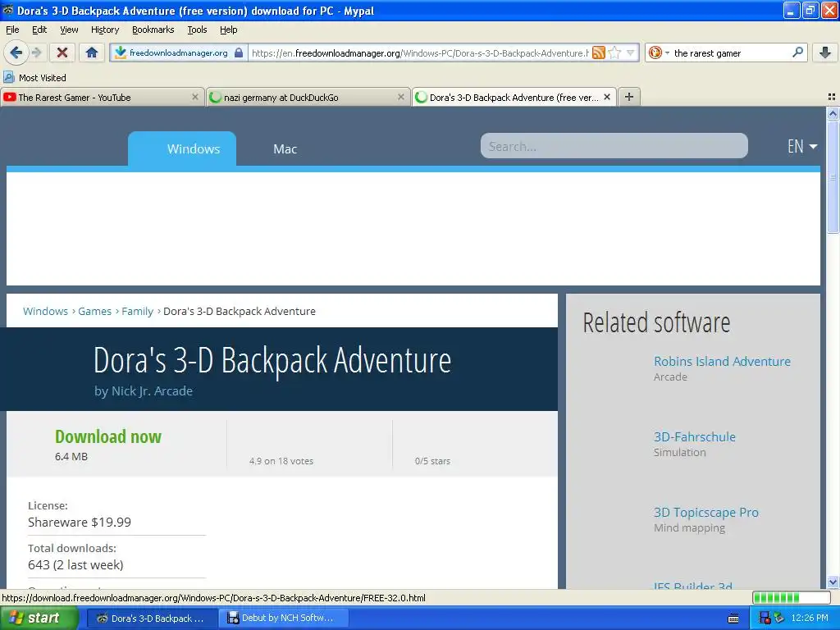
Task: Click the browser search box text
Action: tap(707, 53)
